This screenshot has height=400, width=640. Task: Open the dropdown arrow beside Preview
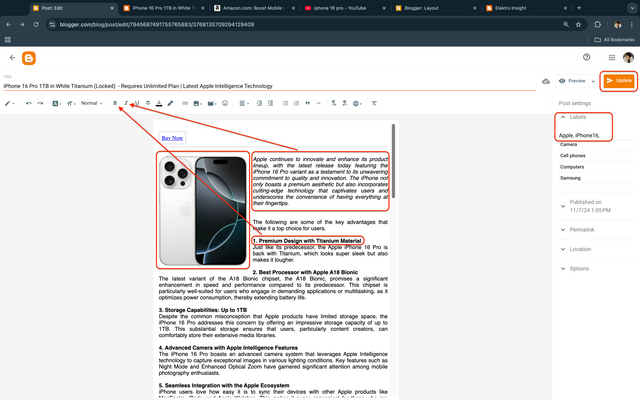pyautogui.click(x=593, y=81)
